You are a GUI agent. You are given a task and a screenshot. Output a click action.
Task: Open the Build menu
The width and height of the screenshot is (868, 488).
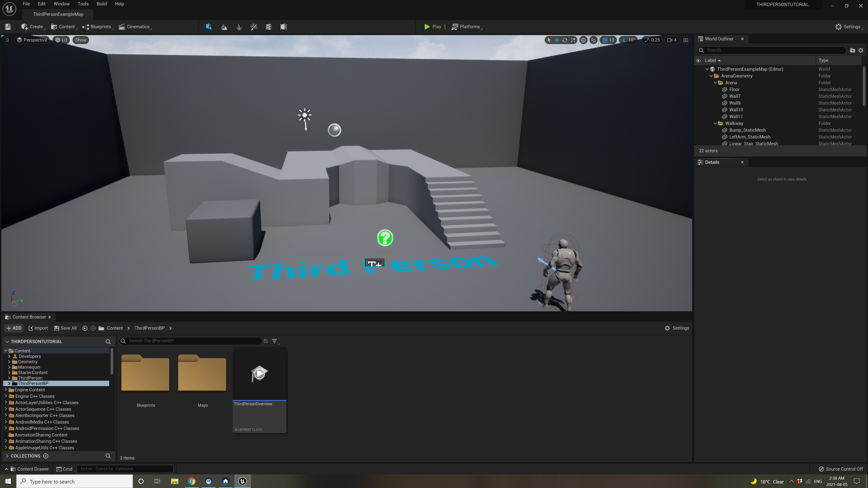coord(102,4)
